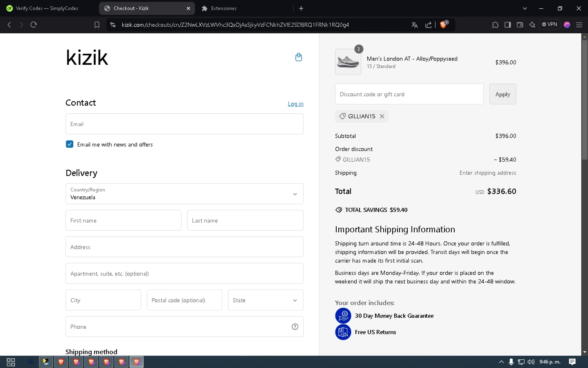
Task: Click the Log in link
Action: coord(296,104)
